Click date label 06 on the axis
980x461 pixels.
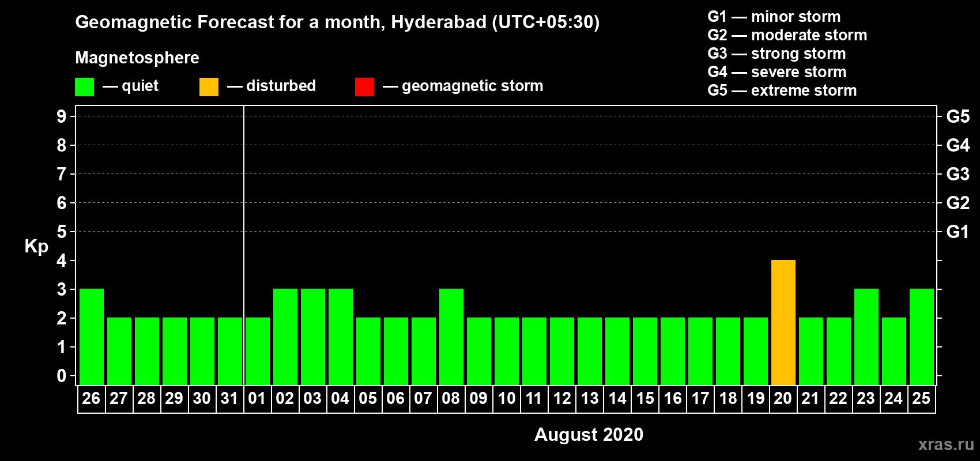coord(395,398)
